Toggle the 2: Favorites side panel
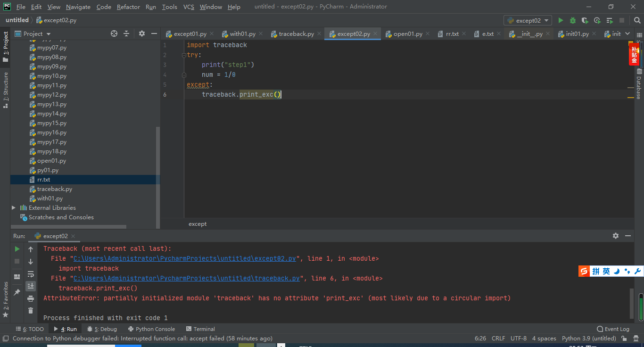Screen dimensions: 644x347 point(5,299)
